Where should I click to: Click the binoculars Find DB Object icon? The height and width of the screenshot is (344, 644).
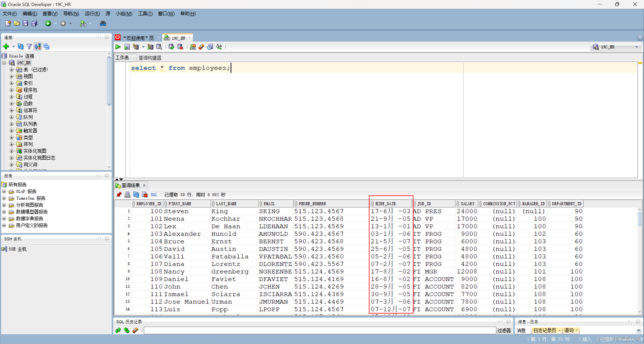tap(103, 23)
